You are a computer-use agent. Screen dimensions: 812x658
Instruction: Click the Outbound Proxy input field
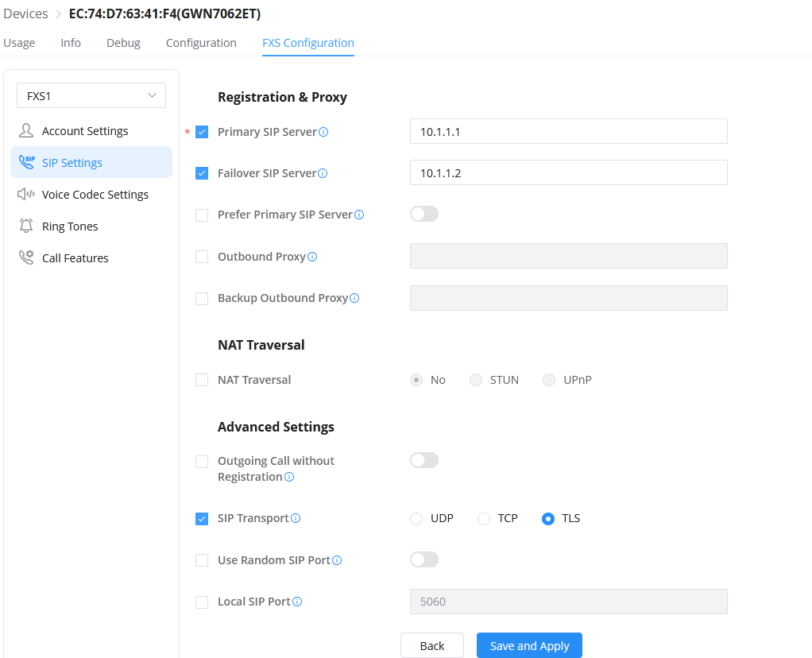pyautogui.click(x=569, y=256)
